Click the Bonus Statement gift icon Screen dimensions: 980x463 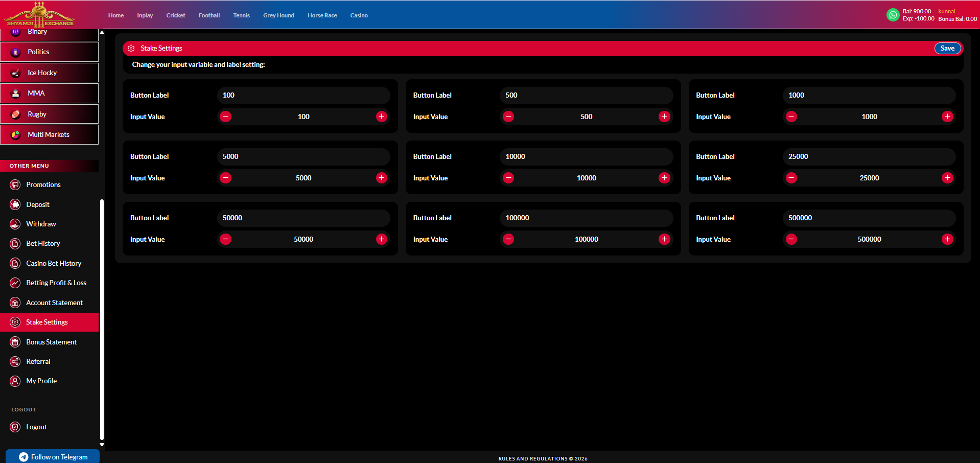[15, 342]
